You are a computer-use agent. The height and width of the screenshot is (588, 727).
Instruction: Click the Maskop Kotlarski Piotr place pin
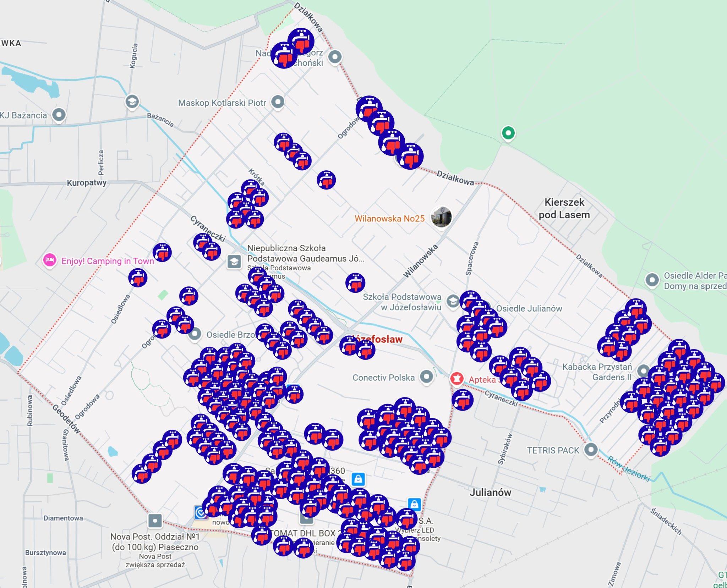278,102
